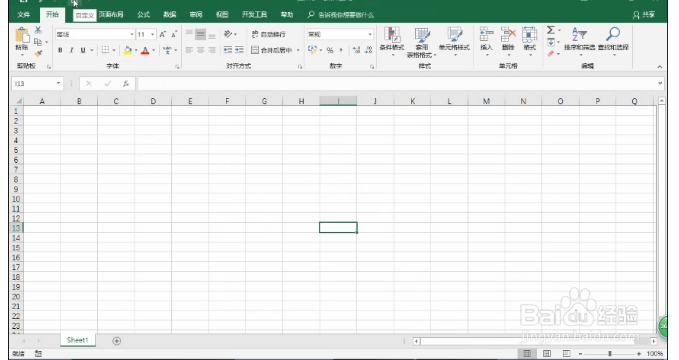This screenshot has height=360, width=679.
Task: Select the Sheet1 tab
Action: [78, 340]
